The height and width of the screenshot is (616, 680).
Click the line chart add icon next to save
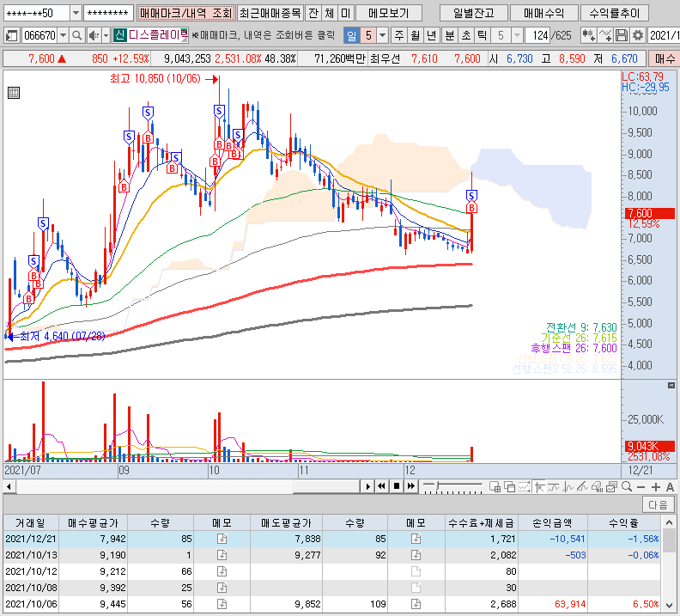pyautogui.click(x=605, y=35)
